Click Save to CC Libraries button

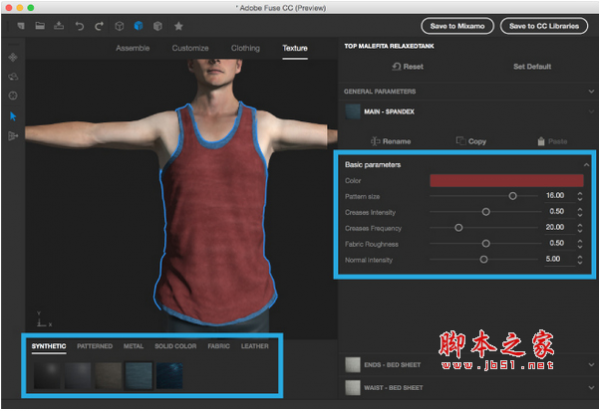point(544,26)
